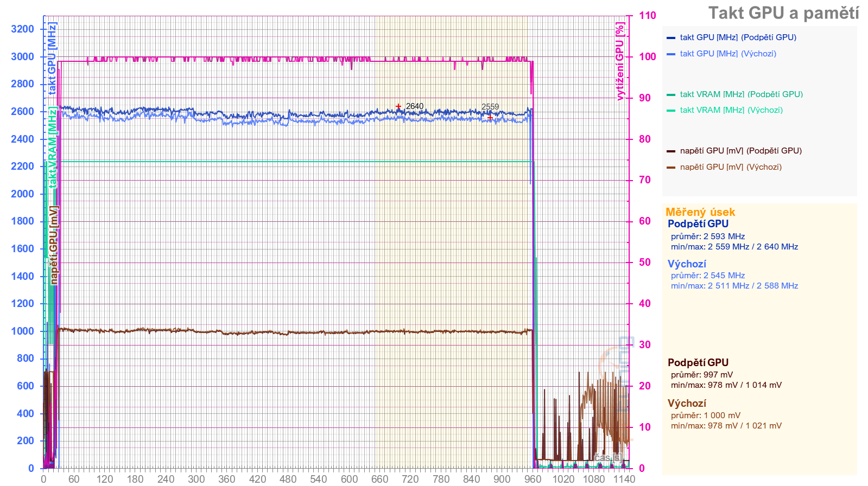Click the red min marker labeled 2559
The height and width of the screenshot is (486, 868).
[x=490, y=117]
